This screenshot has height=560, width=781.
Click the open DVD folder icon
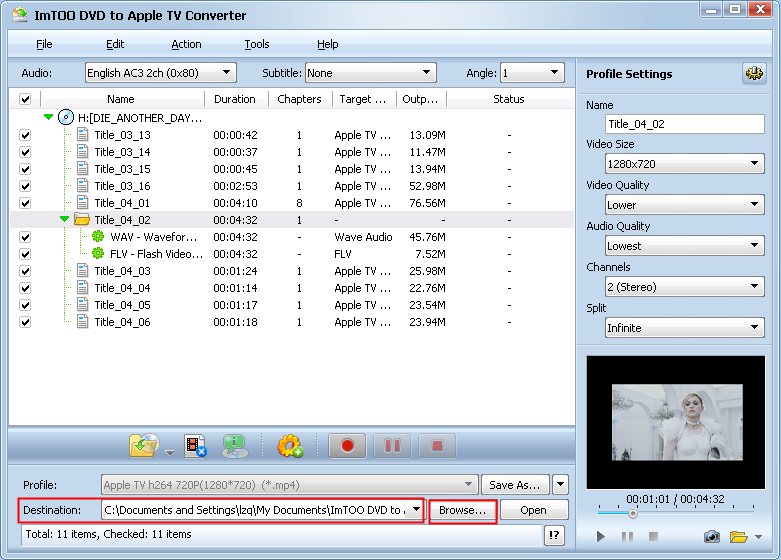pos(144,445)
